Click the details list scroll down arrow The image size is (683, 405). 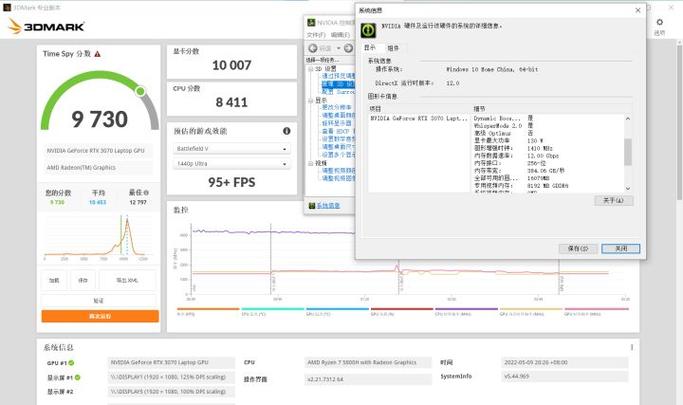click(x=628, y=188)
